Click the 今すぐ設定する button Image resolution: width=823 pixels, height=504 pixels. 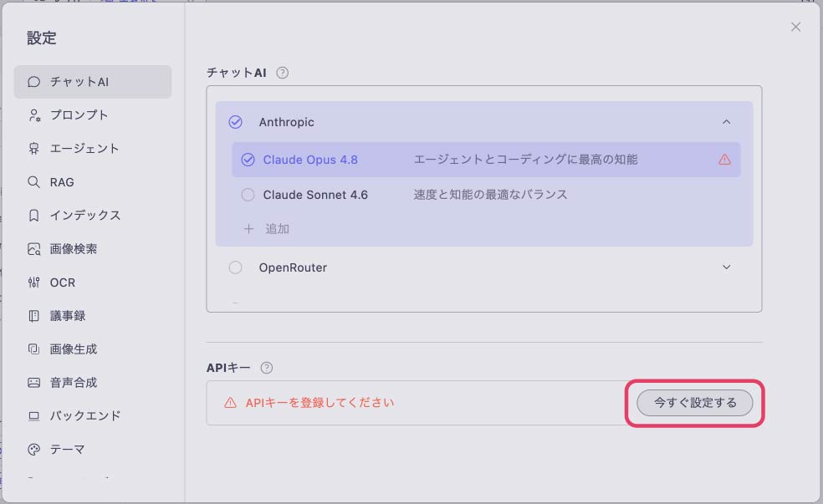695,403
